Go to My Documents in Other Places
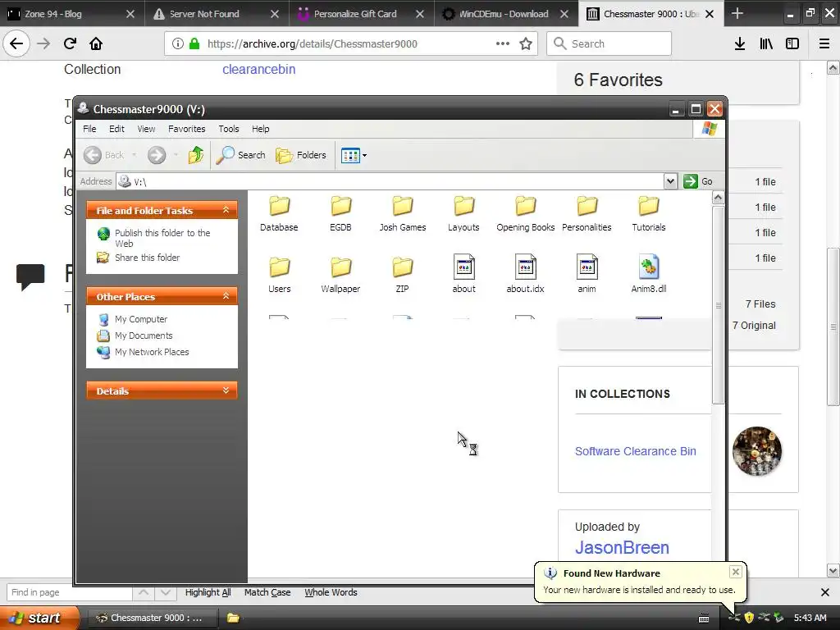The height and width of the screenshot is (630, 840). [144, 336]
